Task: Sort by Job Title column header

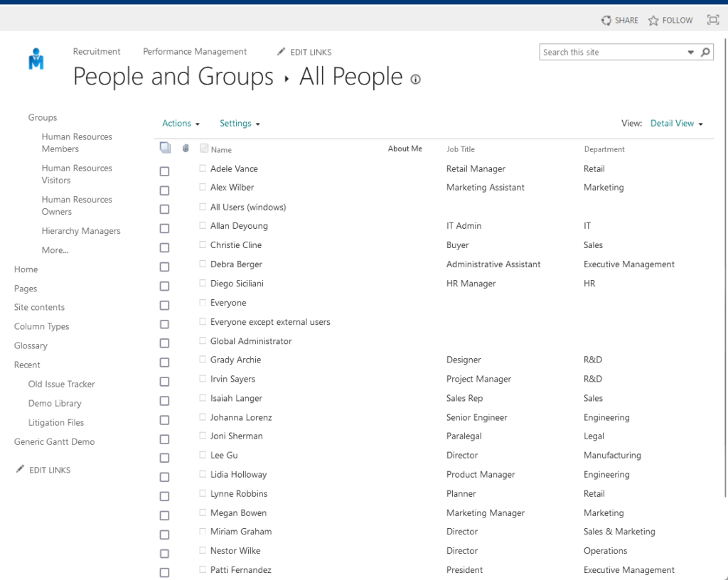Action: [460, 149]
